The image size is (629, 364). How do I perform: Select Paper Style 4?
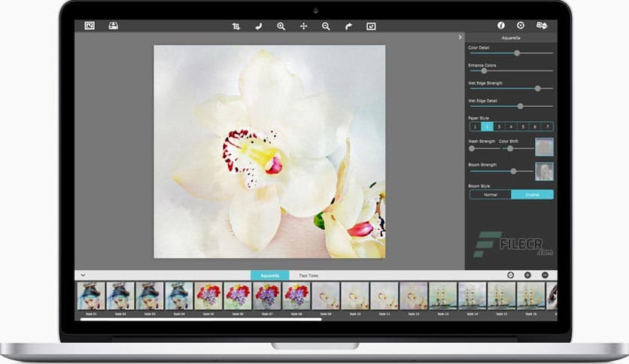coord(511,126)
